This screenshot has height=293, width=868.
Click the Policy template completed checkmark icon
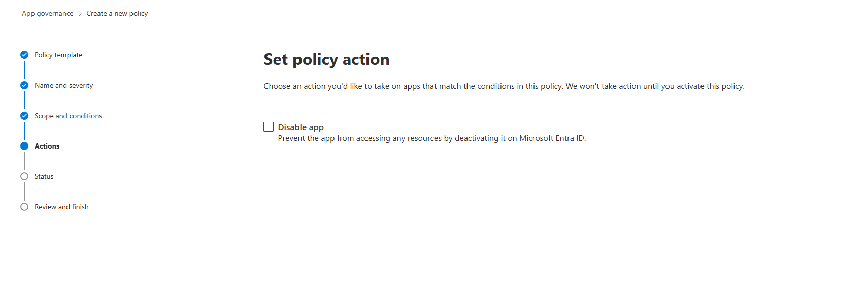[24, 55]
